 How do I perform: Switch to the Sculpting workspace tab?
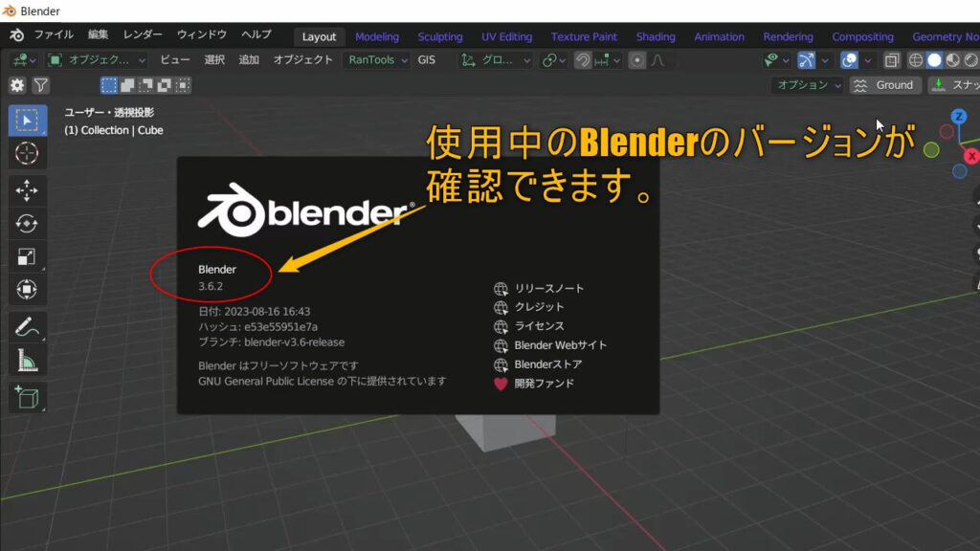pos(440,37)
